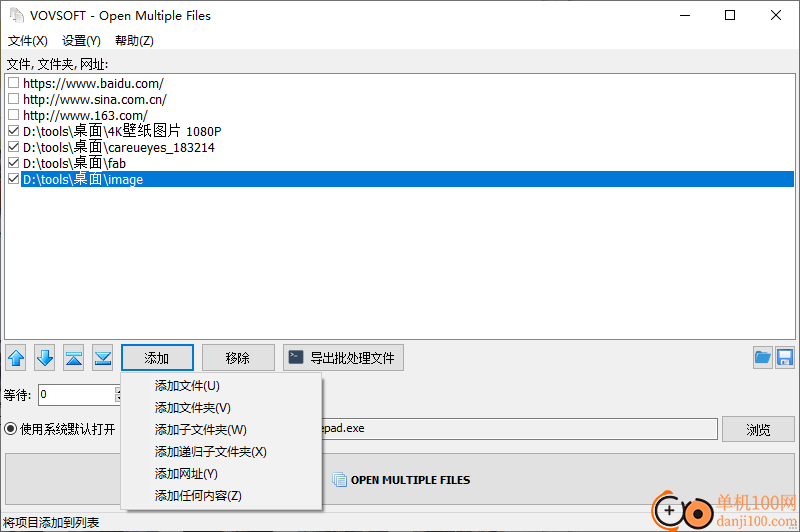The image size is (800, 532).
Task: Toggle checkbox for D:\tools\桌面\fab
Action: pyautogui.click(x=14, y=163)
